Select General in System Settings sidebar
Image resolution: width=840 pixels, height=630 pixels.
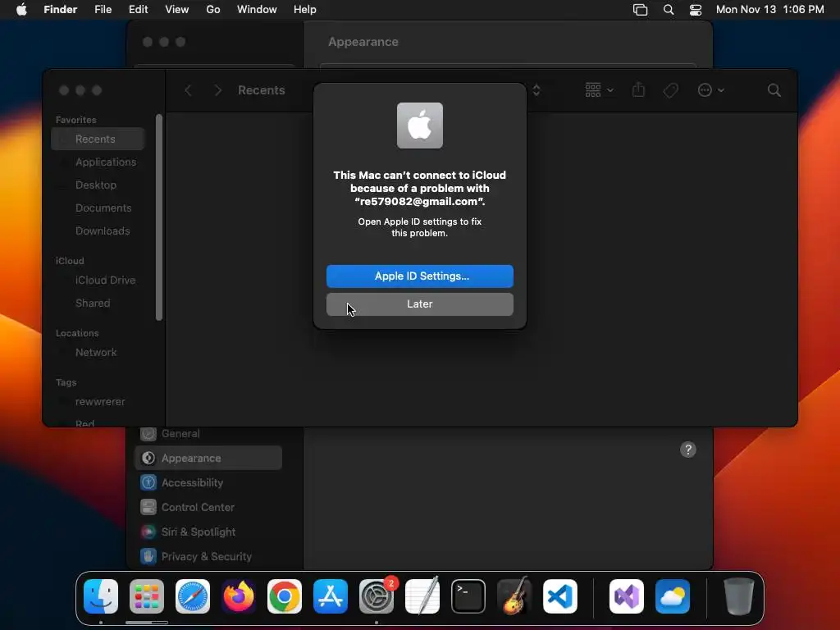[x=208, y=433]
